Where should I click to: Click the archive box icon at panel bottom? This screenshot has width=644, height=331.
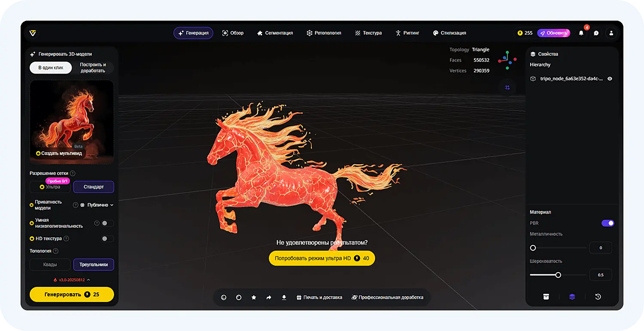coord(546,296)
